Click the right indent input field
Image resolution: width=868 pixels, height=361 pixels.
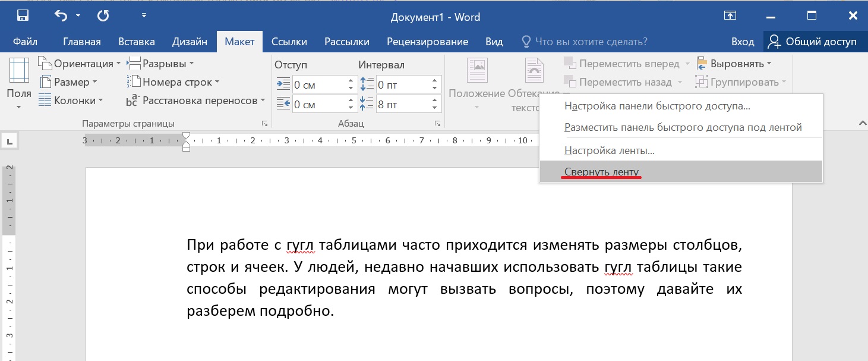pos(318,105)
